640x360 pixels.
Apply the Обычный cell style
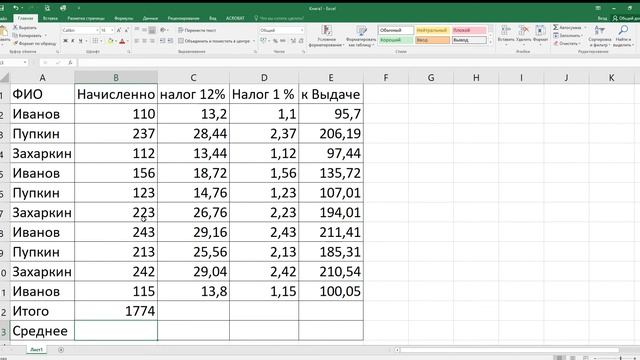tap(396, 30)
